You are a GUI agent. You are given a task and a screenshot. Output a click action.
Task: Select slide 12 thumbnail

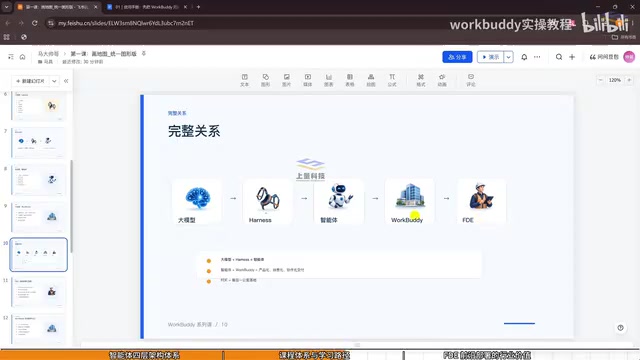click(38, 329)
